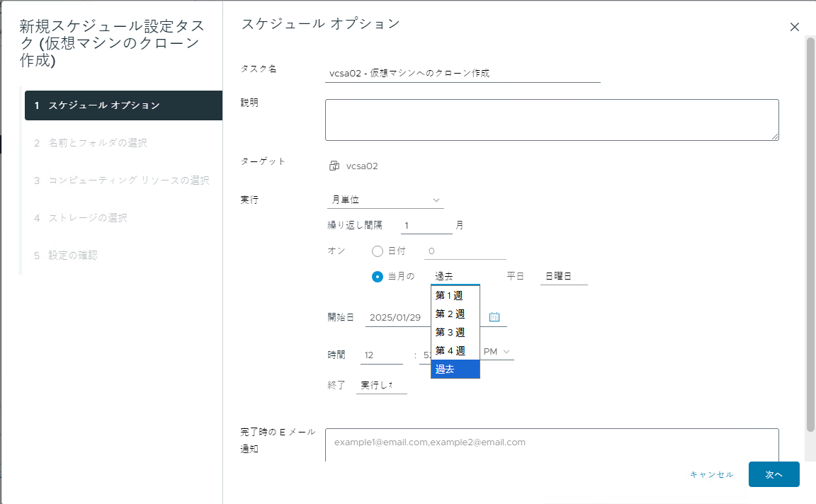Select the highlighted 過去 option
The image size is (816, 504).
pyautogui.click(x=455, y=369)
